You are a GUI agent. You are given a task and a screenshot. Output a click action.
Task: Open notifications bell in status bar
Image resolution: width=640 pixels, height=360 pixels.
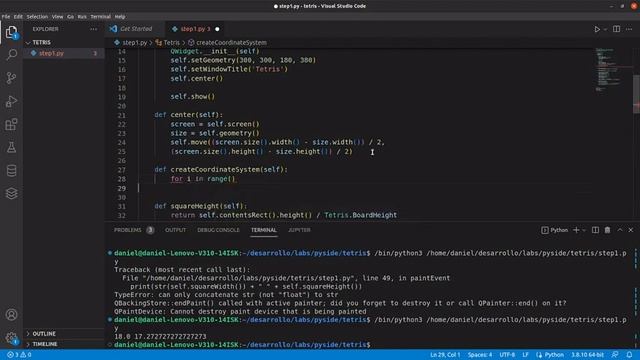(629, 355)
